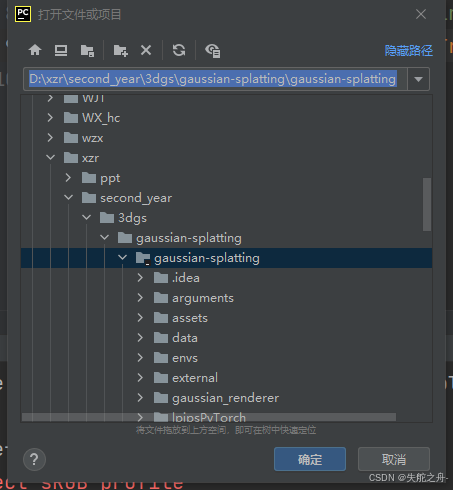Expand the gaussian_renderer folder

pyautogui.click(x=140, y=398)
